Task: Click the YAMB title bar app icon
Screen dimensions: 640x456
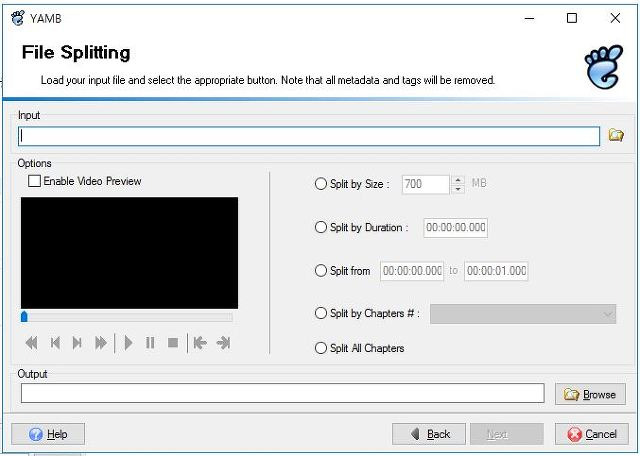Action: (x=18, y=18)
